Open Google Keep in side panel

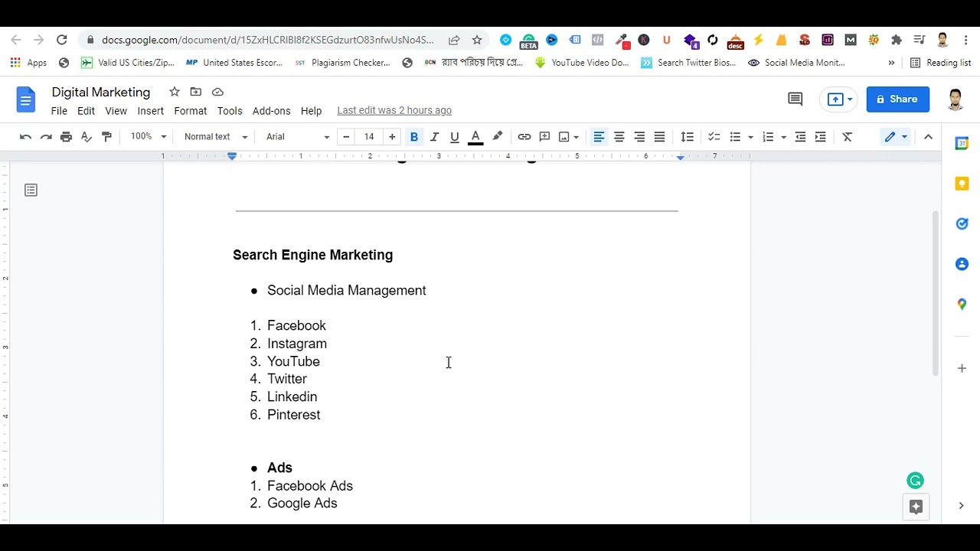click(x=962, y=184)
